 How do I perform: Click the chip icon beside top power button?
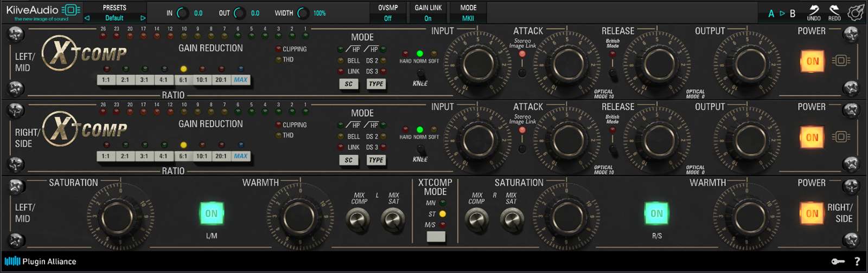[841, 61]
